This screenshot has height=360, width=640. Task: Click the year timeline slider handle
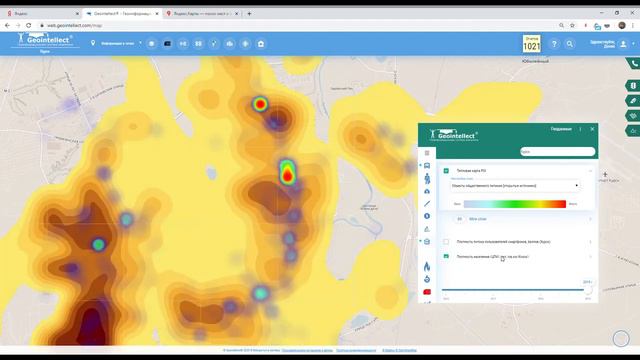coord(588,289)
